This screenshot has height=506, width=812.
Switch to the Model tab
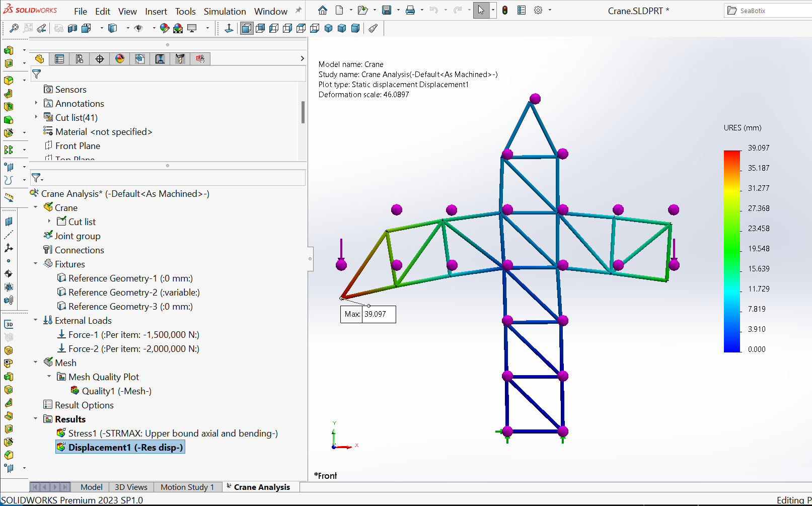pyautogui.click(x=92, y=487)
